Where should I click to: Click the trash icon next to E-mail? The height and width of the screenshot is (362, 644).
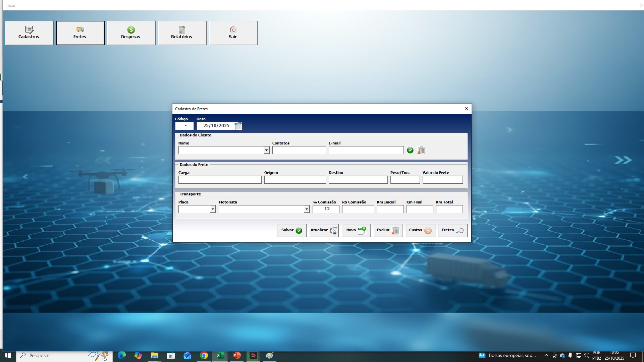(x=421, y=150)
